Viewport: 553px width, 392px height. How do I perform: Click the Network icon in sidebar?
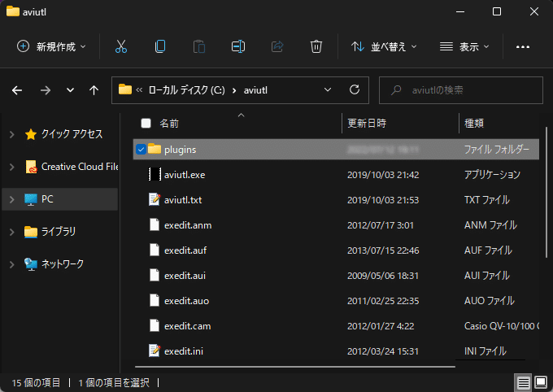coord(31,264)
